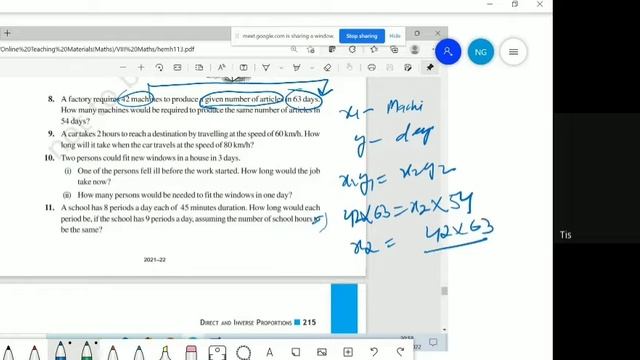The width and height of the screenshot is (640, 360).
Task: Select the Add text tool in PDF toolbar
Action: [244, 67]
